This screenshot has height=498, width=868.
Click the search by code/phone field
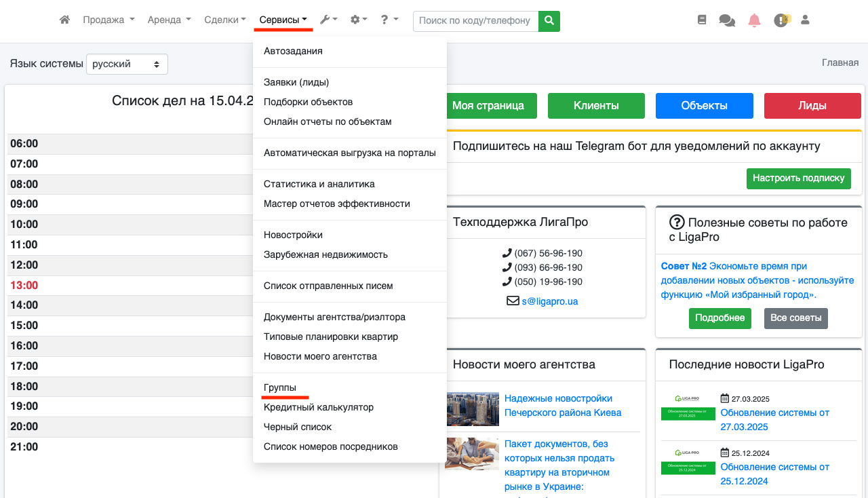(475, 21)
